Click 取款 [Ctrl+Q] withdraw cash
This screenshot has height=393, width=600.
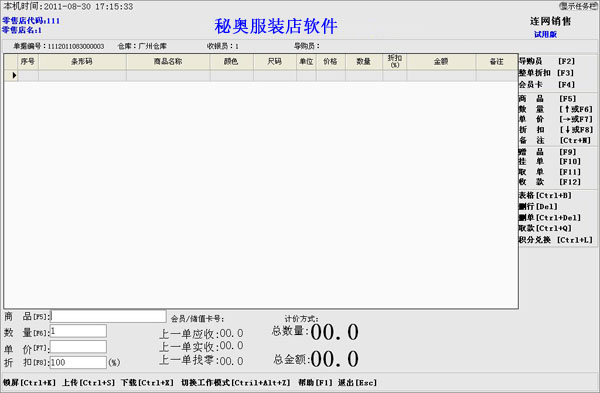point(545,228)
